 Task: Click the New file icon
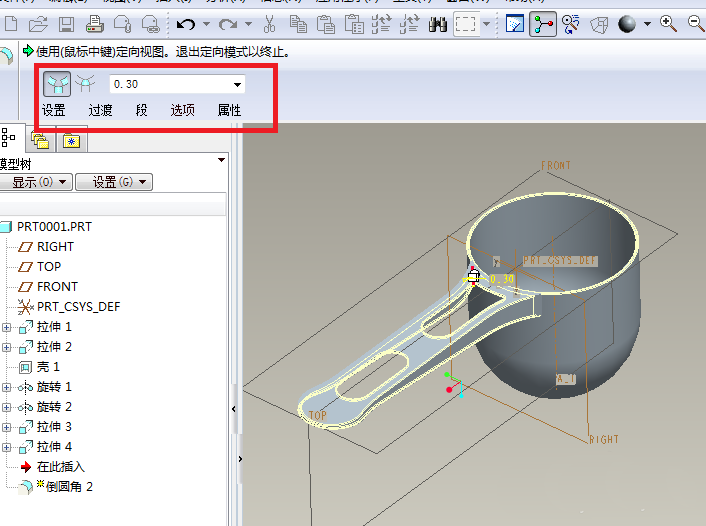click(x=10, y=23)
